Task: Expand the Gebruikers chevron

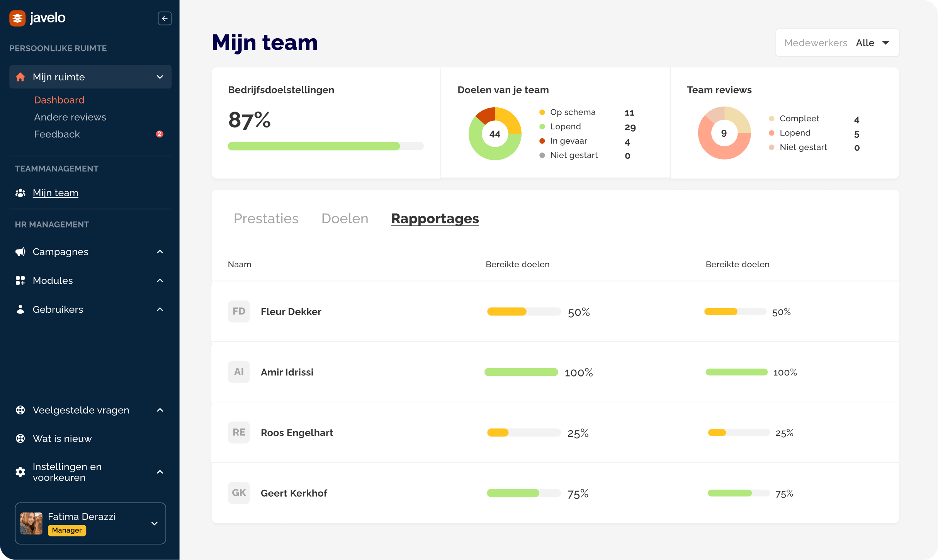Action: (160, 309)
